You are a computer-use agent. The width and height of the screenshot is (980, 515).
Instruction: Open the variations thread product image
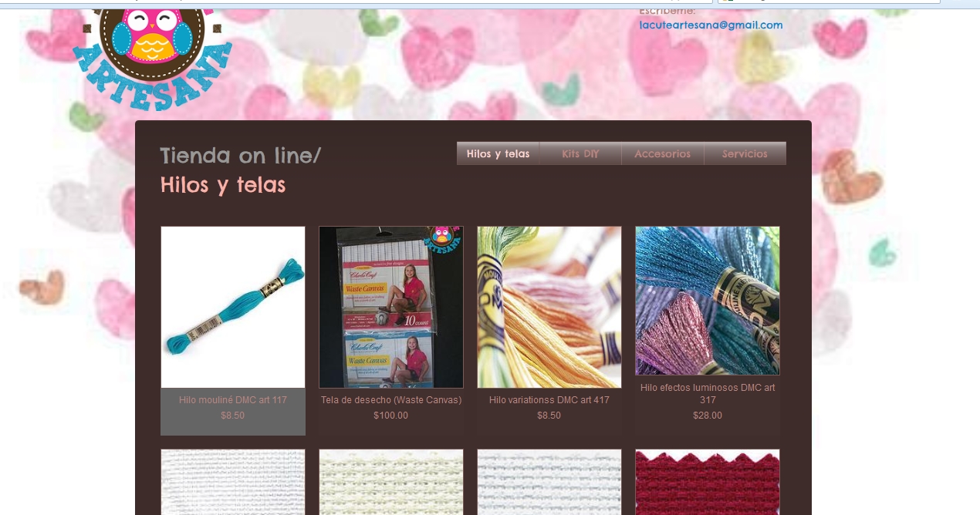pyautogui.click(x=549, y=307)
